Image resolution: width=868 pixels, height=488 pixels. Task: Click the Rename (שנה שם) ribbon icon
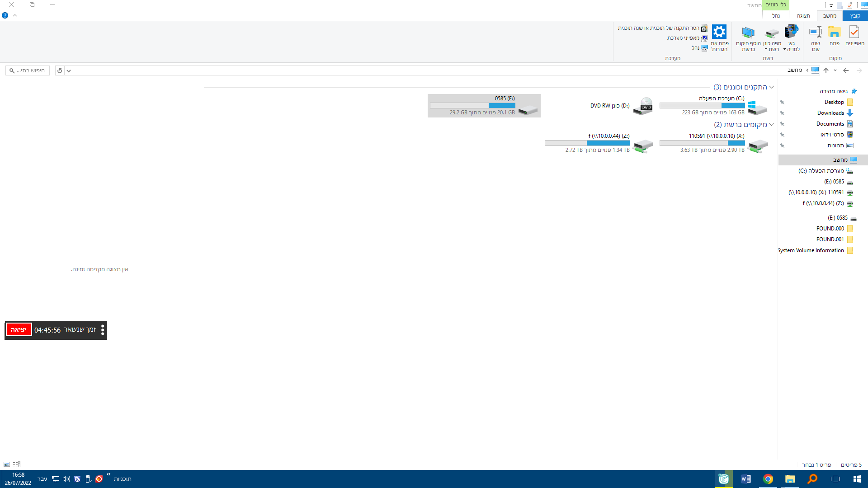point(816,33)
